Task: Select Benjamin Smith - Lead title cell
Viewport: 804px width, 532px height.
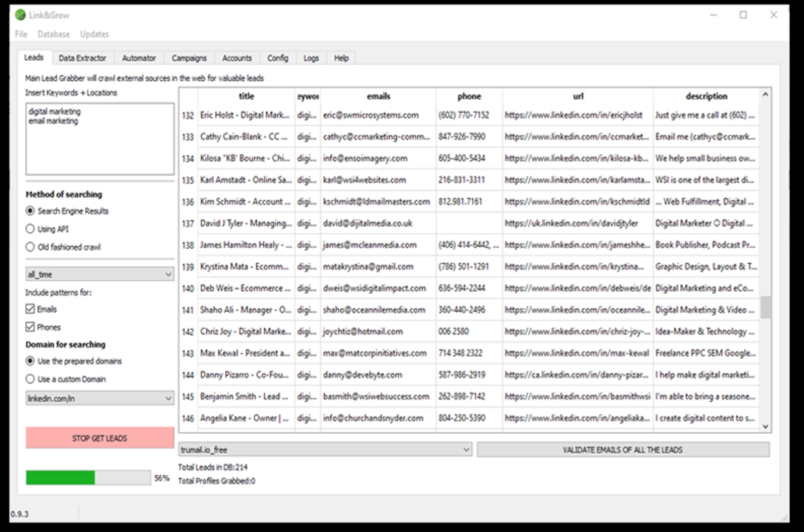Action: (246, 396)
